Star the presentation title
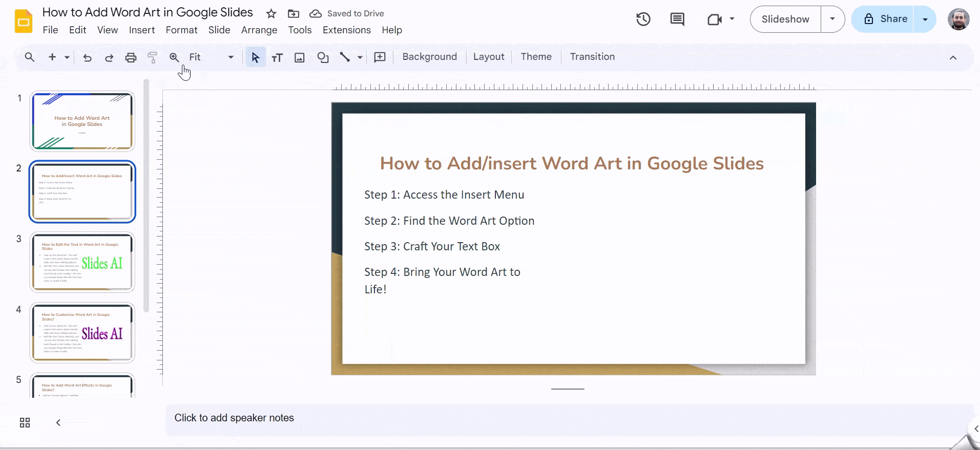Screen dimensions: 980x450 [x=272, y=14]
